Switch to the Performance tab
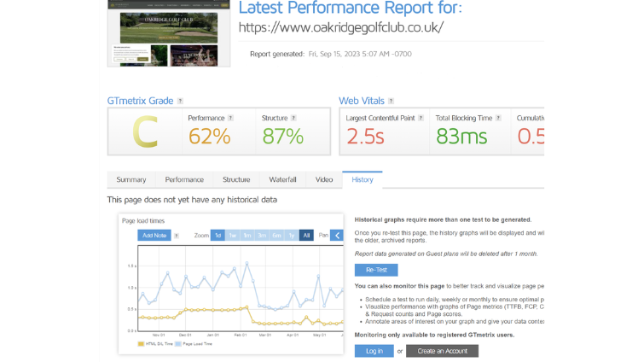 pyautogui.click(x=184, y=179)
